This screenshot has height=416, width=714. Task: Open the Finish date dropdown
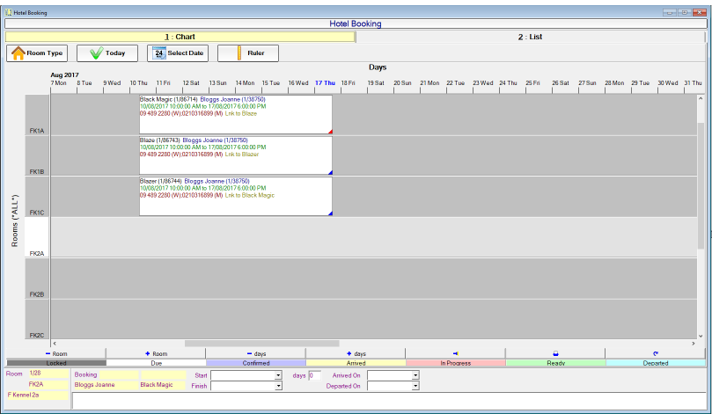tap(278, 386)
